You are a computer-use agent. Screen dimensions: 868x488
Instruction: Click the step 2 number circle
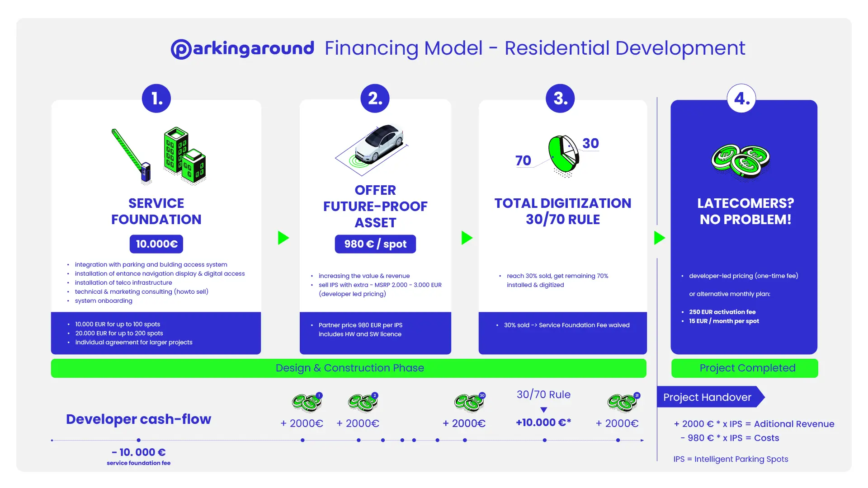[x=375, y=99]
